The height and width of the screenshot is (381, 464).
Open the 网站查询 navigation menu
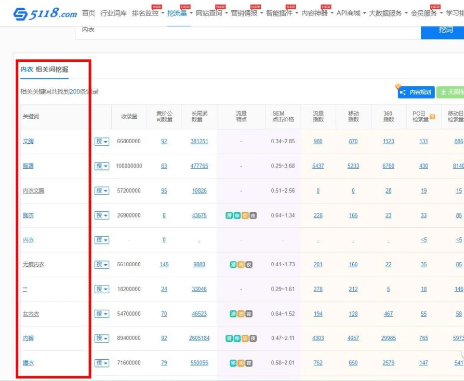[211, 13]
